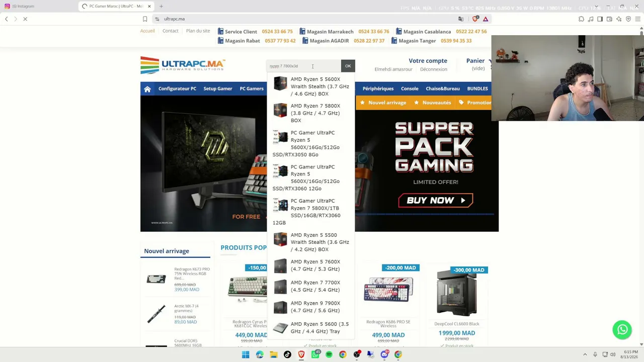Viewport: 644px width, 362px height.
Task: Open the Brave VPN shield icon
Action: pos(628,19)
